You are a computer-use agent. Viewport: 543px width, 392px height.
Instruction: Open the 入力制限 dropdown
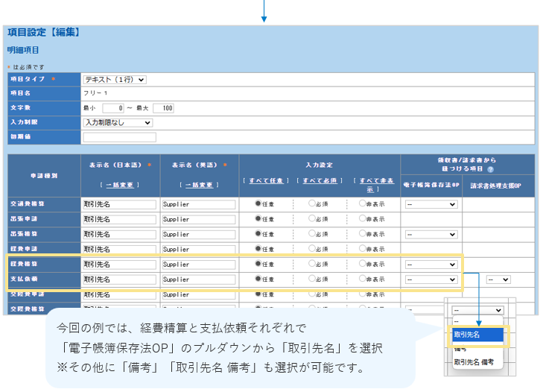tap(118, 122)
